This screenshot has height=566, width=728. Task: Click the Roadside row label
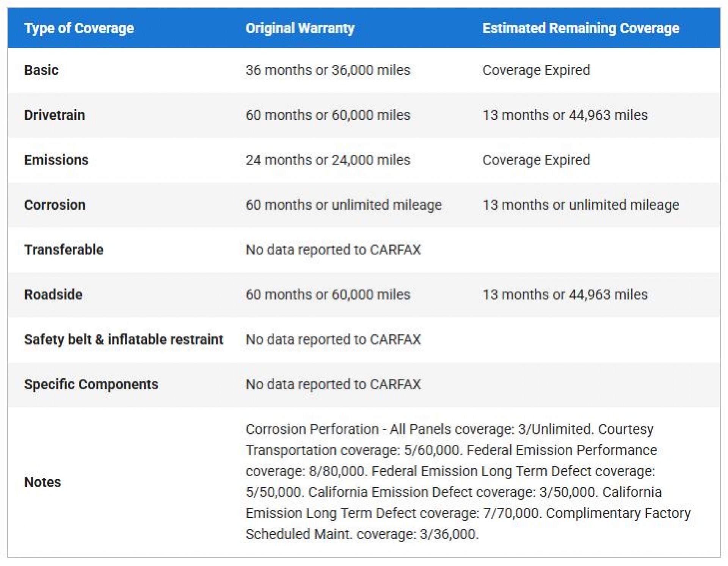coord(53,295)
